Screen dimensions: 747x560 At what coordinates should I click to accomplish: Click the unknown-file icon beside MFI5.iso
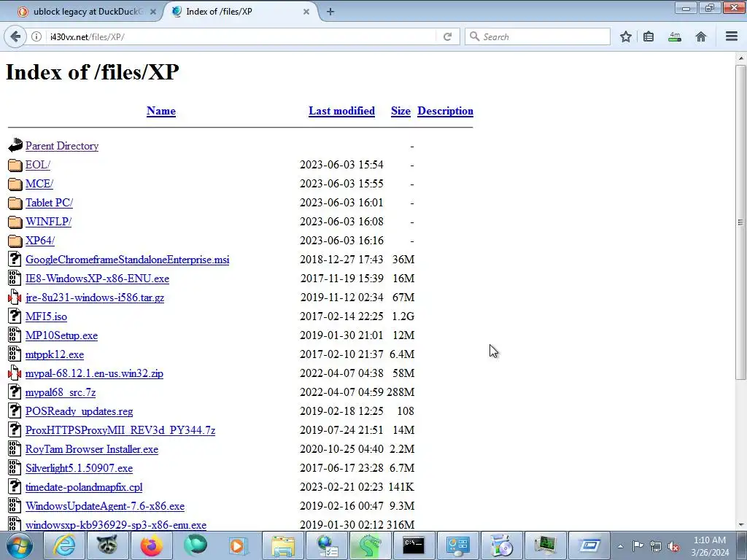[15, 316]
